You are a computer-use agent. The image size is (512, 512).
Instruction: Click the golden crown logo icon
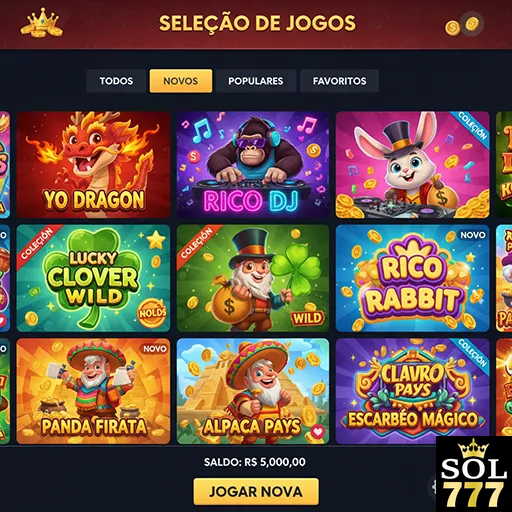tap(42, 23)
